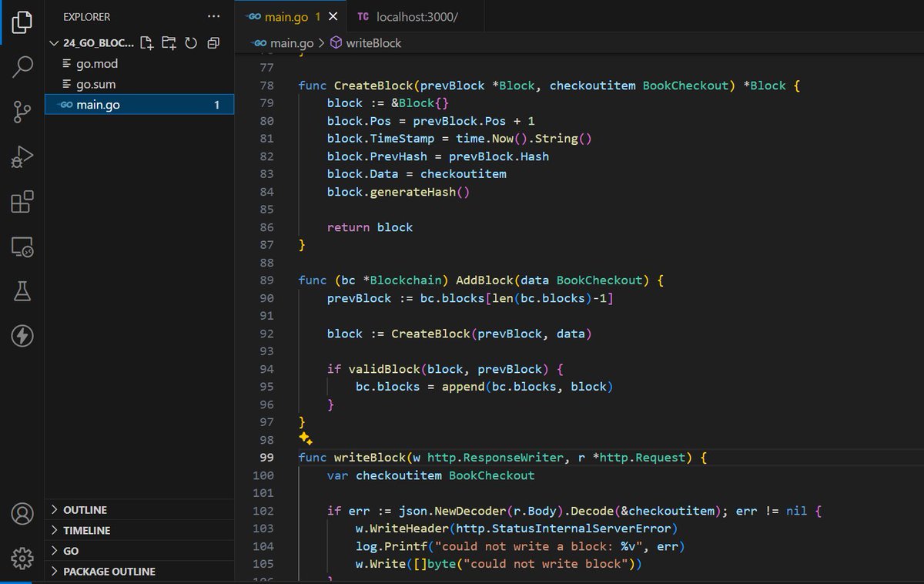The height and width of the screenshot is (584, 924).
Task: Select main.go in the file tree
Action: pyautogui.click(x=139, y=105)
